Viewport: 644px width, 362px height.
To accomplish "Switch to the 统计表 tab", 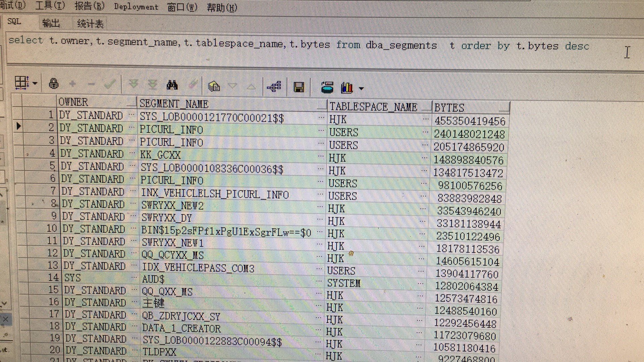I will pyautogui.click(x=90, y=24).
